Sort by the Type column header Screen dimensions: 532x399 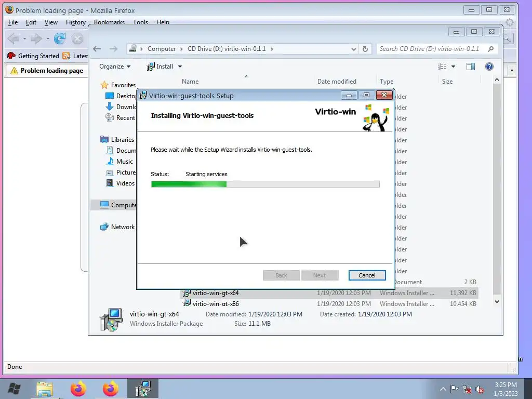pos(387,82)
